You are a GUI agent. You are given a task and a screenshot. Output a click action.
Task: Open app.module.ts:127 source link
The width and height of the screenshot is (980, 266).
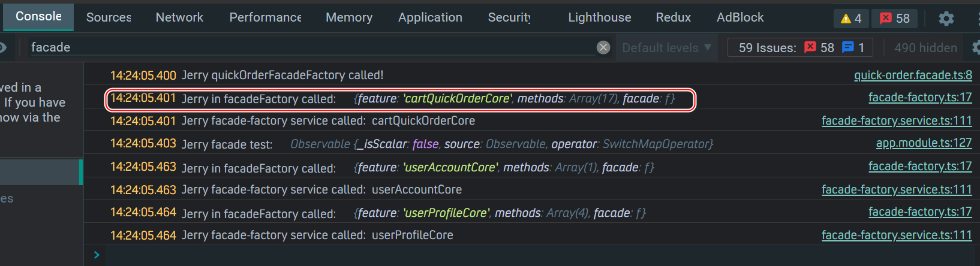point(924,143)
